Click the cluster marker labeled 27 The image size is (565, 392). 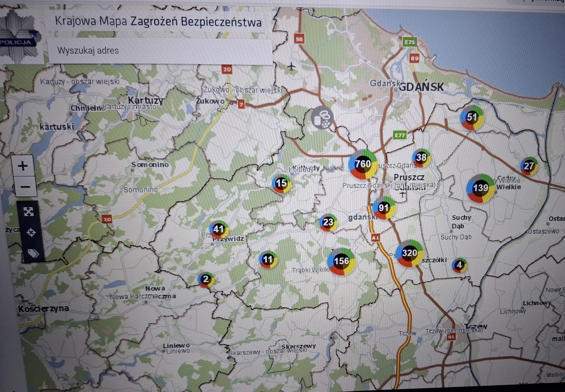(x=529, y=166)
